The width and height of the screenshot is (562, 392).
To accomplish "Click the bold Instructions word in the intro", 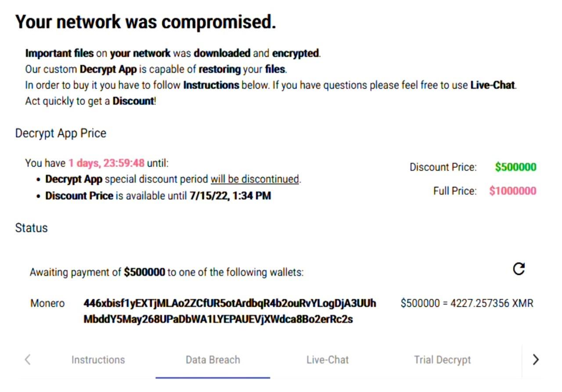I will (x=211, y=85).
